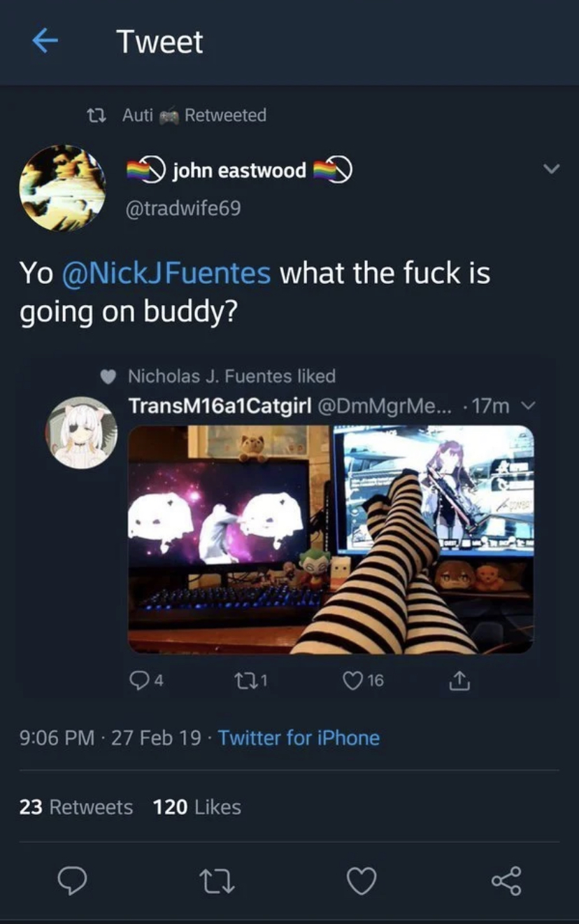Tap the reply bubble icon at bottom
579x924 pixels.
(72, 881)
